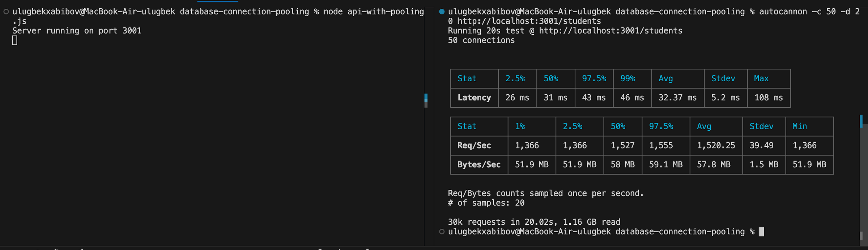Select the 'Bytes/Sec' row label
Image resolution: width=868 pixels, height=250 pixels.
point(479,165)
